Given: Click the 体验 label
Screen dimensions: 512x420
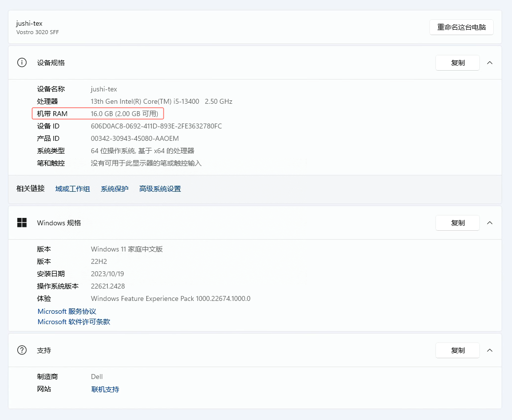Looking at the screenshot, I should 44,298.
